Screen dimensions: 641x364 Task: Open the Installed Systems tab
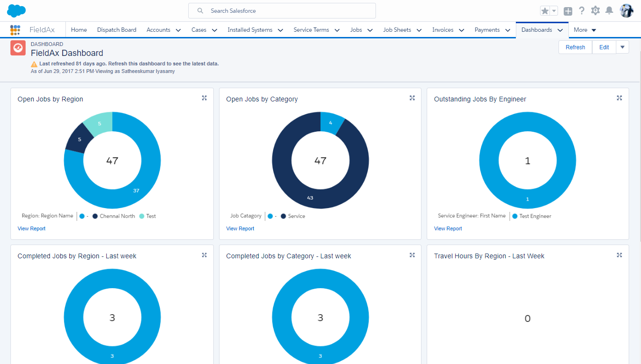click(250, 30)
